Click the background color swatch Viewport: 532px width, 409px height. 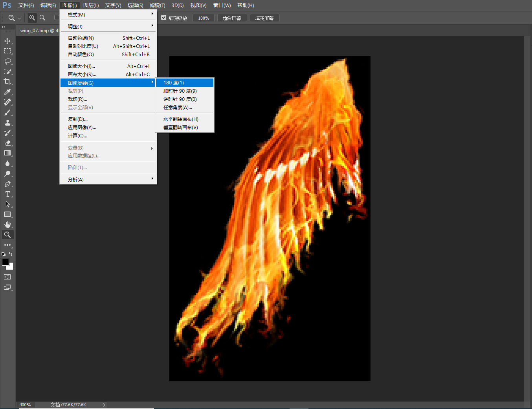pyautogui.click(x=11, y=267)
